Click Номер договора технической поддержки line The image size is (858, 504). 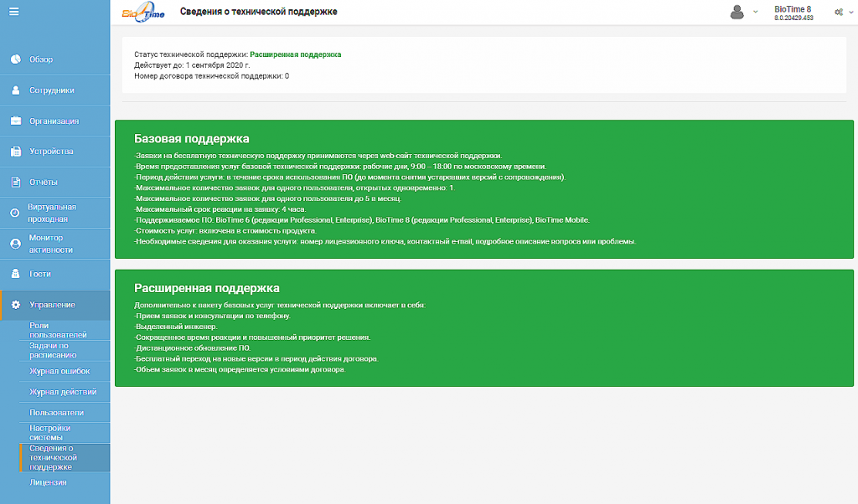pos(212,76)
